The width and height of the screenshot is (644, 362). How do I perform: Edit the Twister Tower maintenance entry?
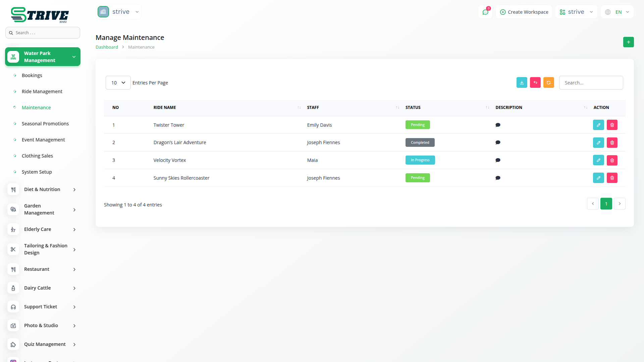tap(598, 125)
